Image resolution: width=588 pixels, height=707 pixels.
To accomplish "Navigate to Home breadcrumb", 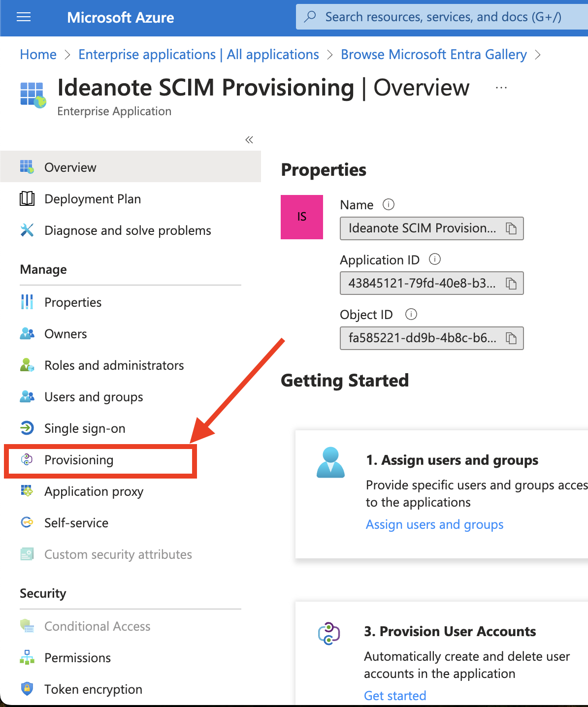I will pos(38,54).
